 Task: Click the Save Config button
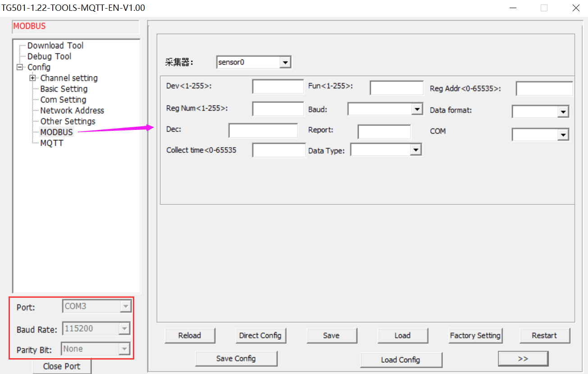[x=236, y=359]
